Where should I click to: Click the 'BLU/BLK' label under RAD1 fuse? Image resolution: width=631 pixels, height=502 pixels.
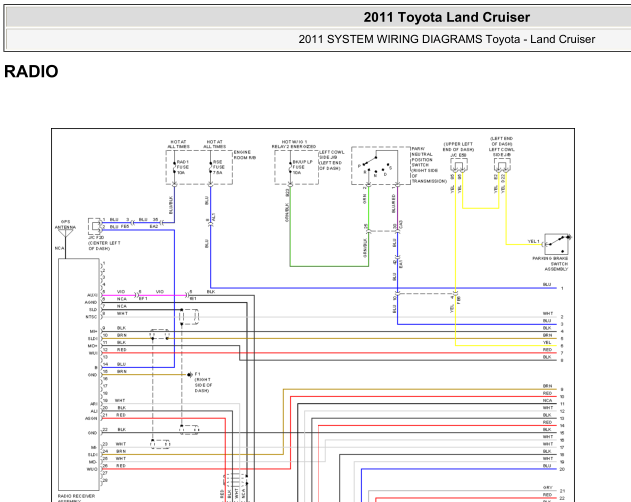(x=171, y=205)
